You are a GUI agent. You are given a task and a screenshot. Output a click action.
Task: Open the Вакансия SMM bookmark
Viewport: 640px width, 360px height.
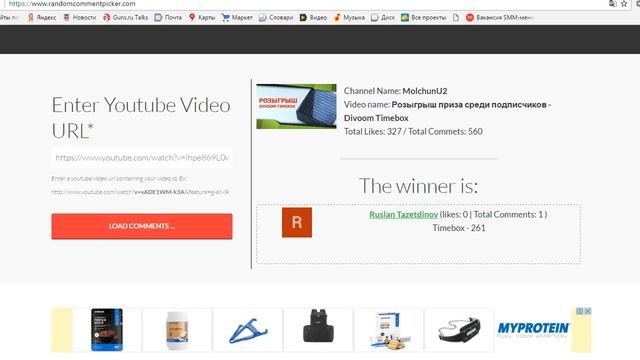tap(500, 18)
